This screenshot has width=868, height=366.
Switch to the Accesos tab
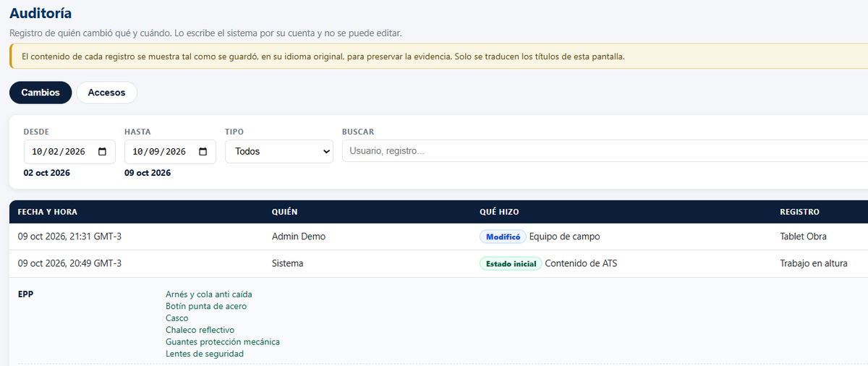(106, 93)
